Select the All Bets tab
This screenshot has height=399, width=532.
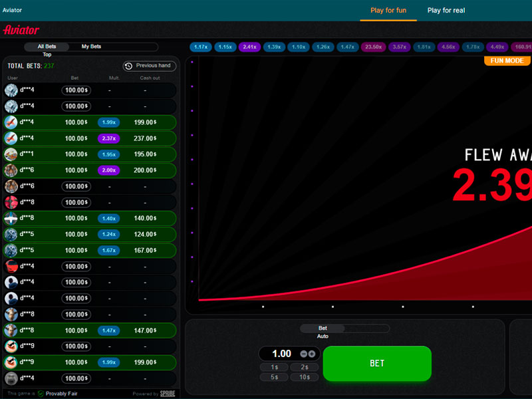[47, 47]
